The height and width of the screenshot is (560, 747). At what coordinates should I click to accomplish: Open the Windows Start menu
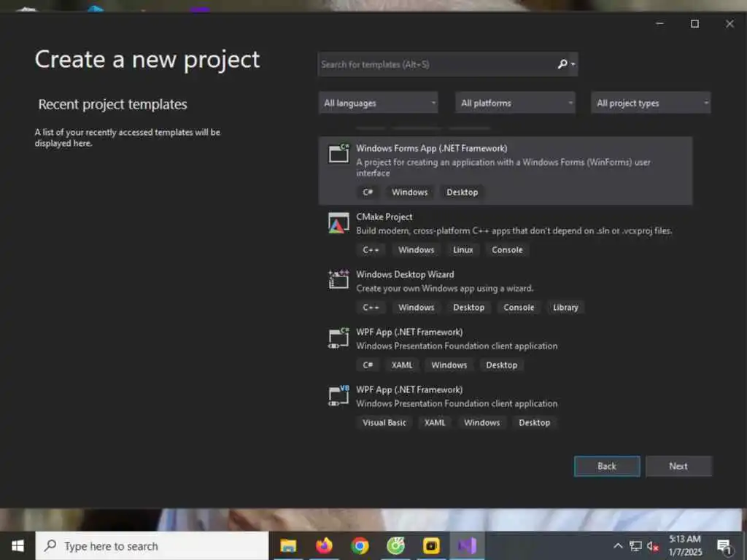[18, 545]
